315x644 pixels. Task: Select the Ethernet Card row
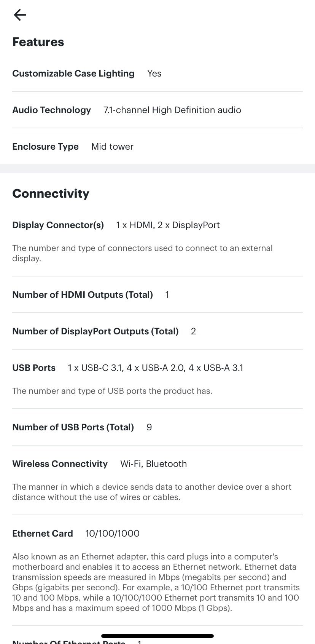42,534
